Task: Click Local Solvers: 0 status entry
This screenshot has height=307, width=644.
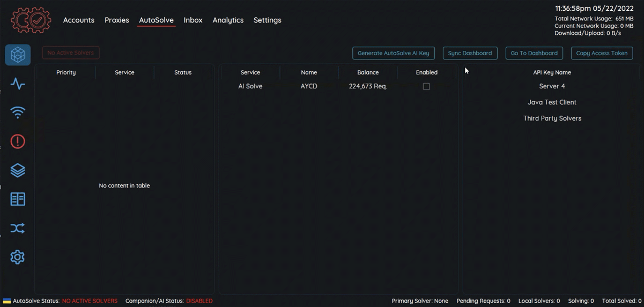Action: point(539,301)
